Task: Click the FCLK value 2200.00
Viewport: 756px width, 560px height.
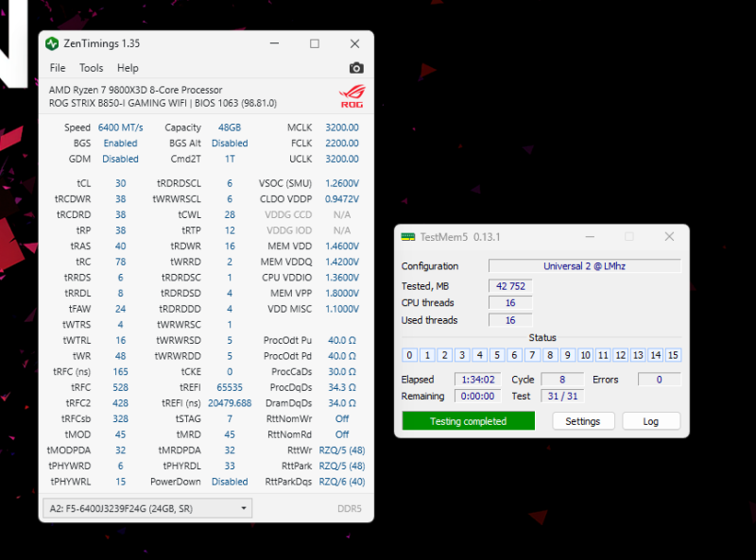Action: pos(342,144)
